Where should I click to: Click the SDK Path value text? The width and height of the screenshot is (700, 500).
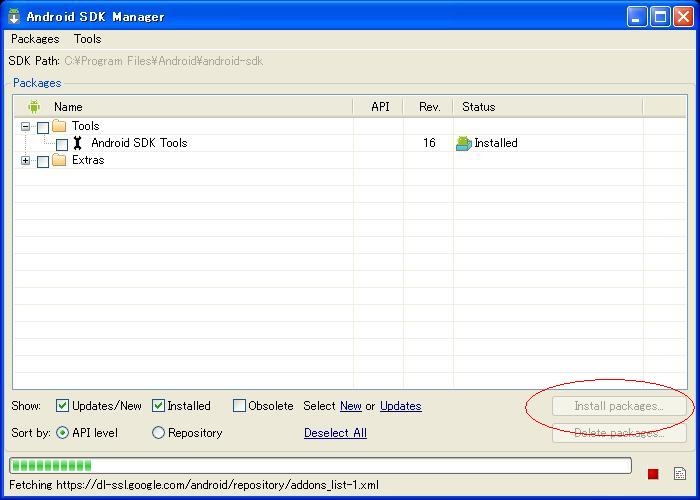(x=164, y=61)
